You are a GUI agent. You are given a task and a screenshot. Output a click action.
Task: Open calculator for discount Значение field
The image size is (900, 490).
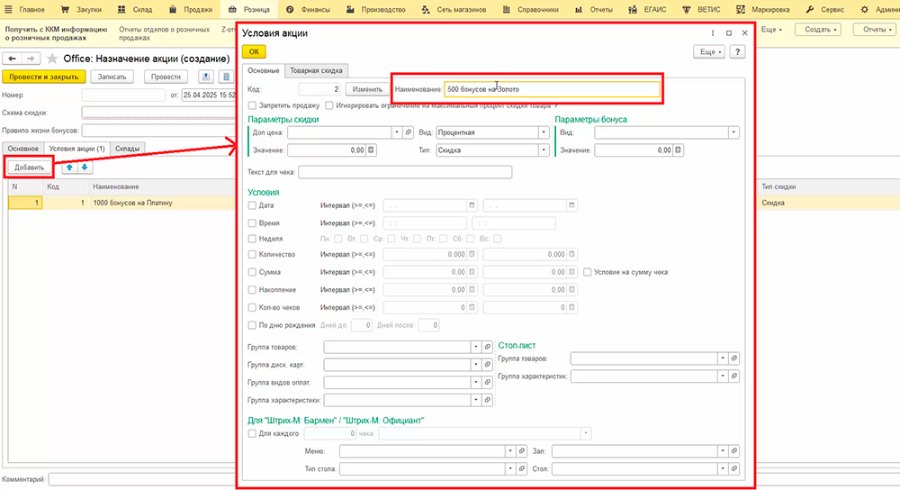(371, 150)
